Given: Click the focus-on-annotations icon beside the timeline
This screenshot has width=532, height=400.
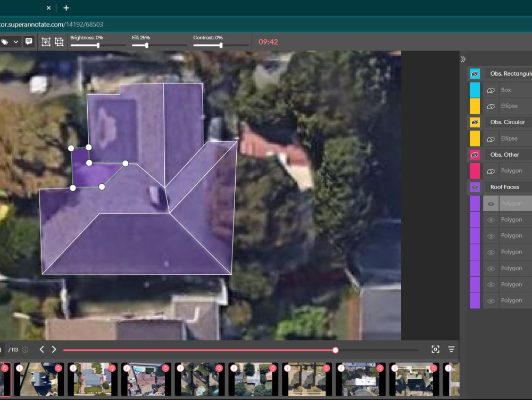Looking at the screenshot, I should 435,349.
